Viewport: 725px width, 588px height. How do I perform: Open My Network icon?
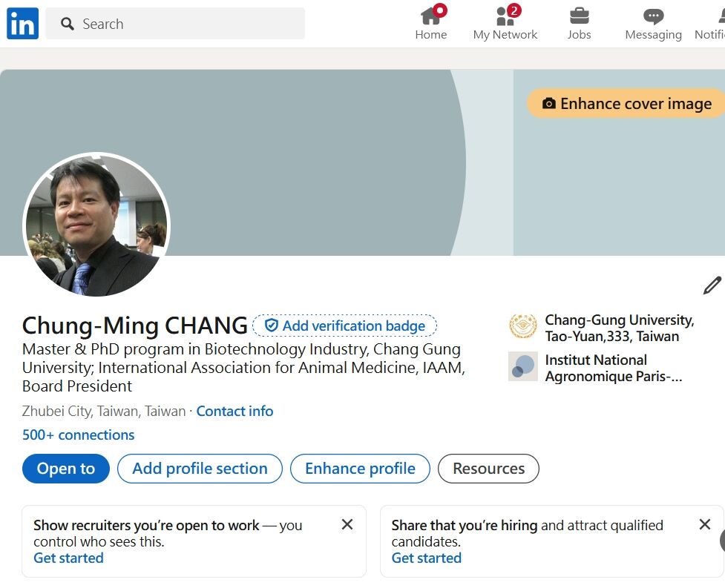505,16
